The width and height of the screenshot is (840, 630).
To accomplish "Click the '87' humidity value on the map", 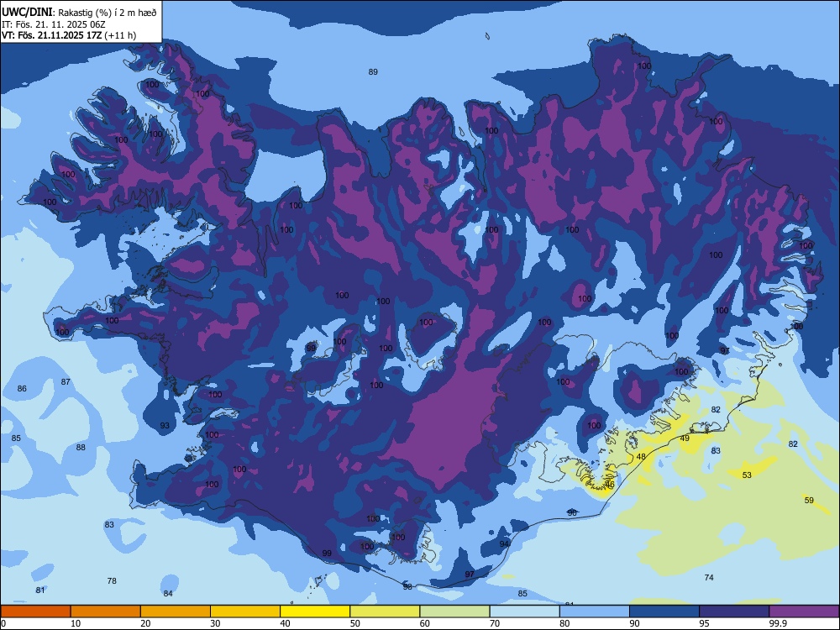I will pos(66,382).
